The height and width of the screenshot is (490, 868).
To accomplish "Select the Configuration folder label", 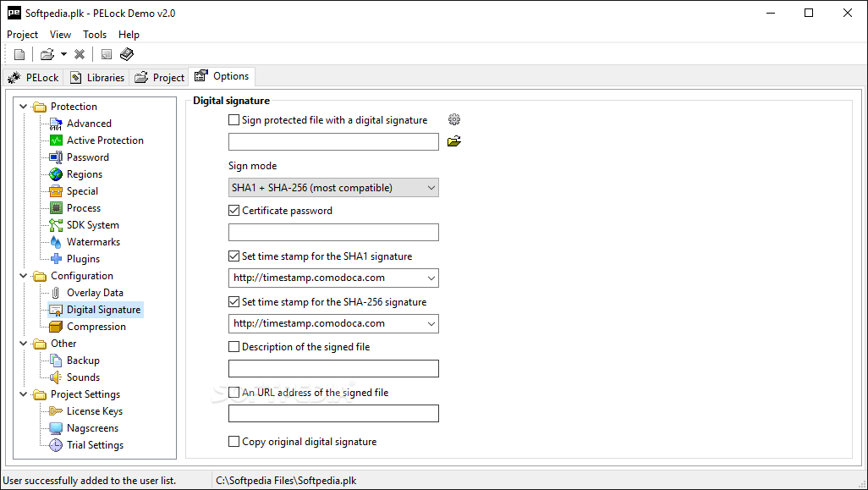I will [x=82, y=276].
